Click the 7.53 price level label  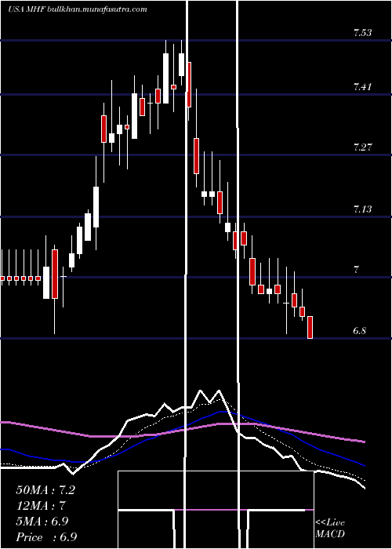click(362, 33)
